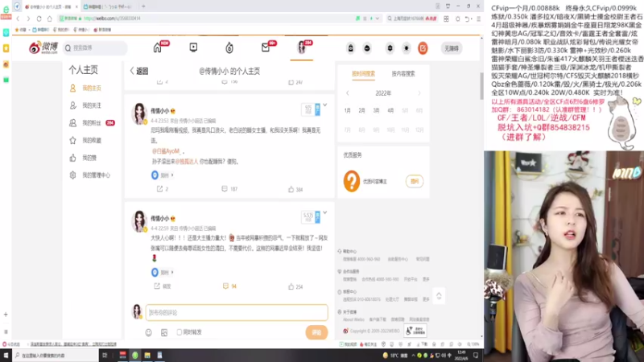Expand the dropdown arrow on the 4-4 22:59 post

click(325, 213)
